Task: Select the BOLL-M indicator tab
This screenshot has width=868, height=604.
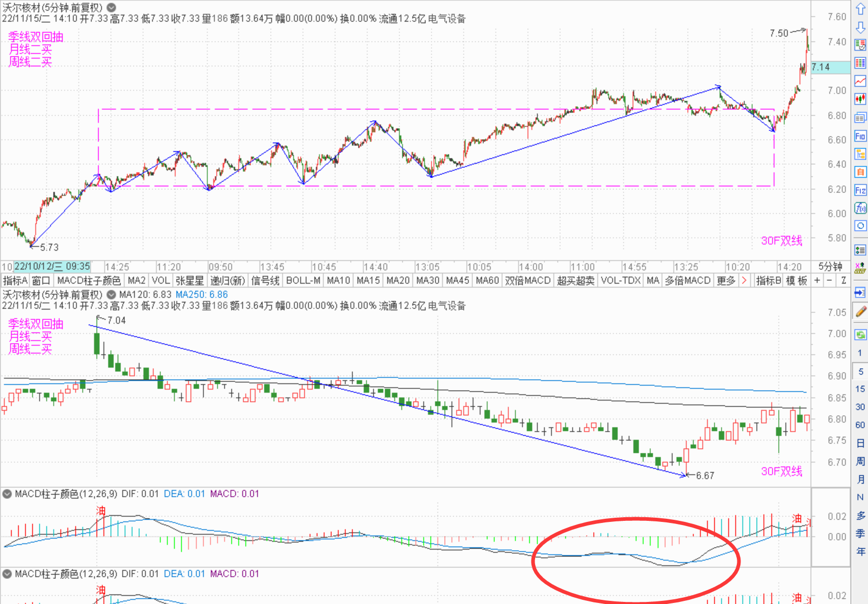Action: [303, 280]
